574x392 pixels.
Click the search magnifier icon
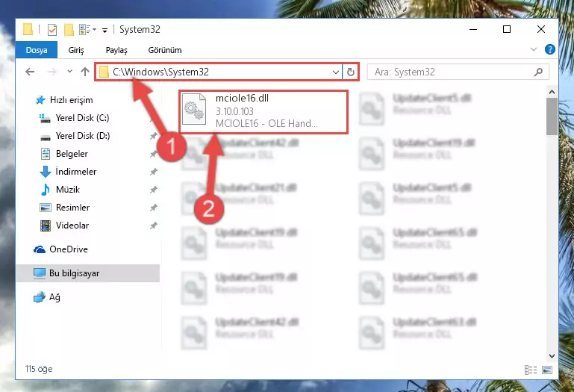538,72
